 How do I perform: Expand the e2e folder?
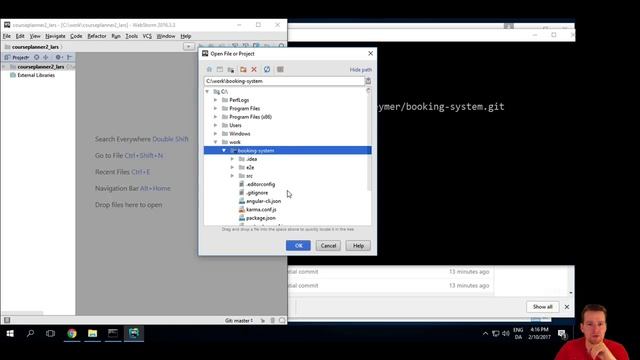tap(232, 167)
